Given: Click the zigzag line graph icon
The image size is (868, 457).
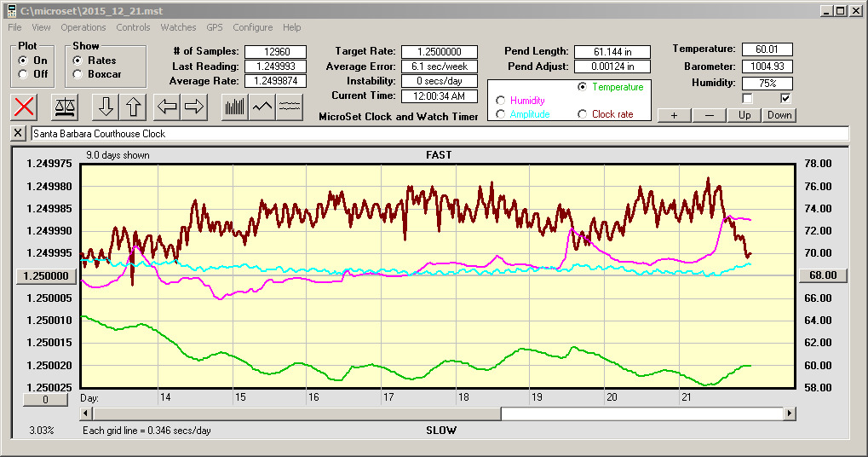Looking at the screenshot, I should 262,107.
